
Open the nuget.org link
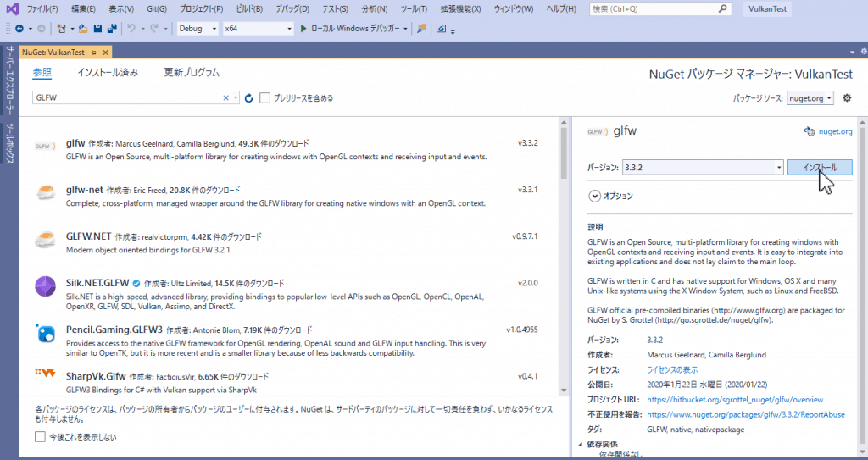(835, 132)
